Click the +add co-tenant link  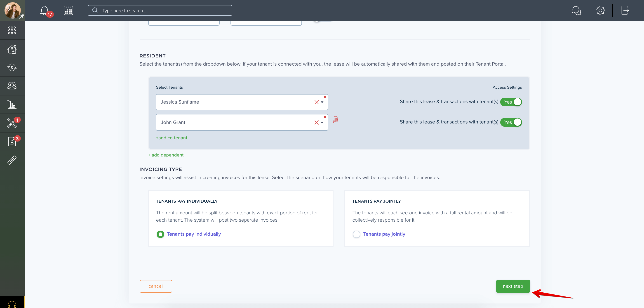point(172,138)
